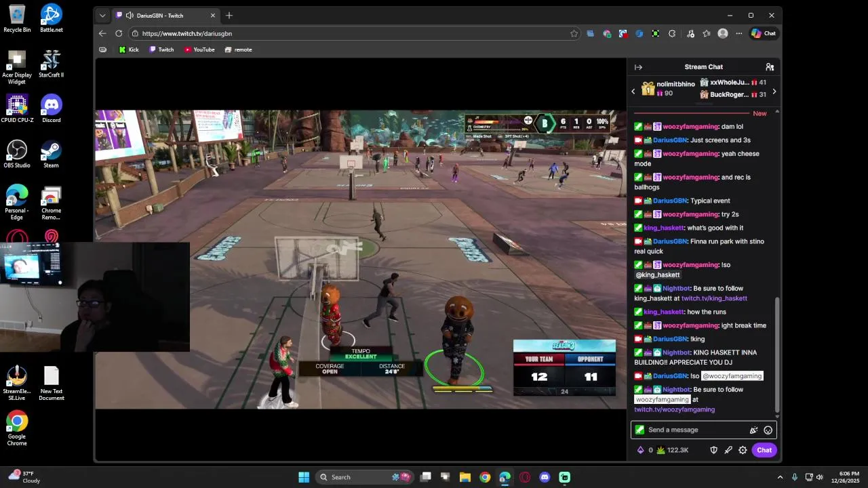Open volume control in tray
This screenshot has height=488, width=868.
click(x=820, y=477)
